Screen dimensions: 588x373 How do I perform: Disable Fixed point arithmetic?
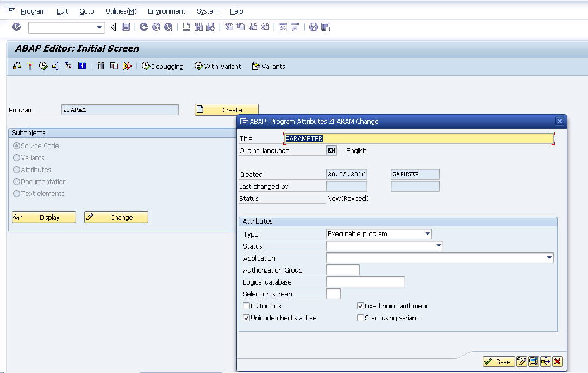click(360, 306)
